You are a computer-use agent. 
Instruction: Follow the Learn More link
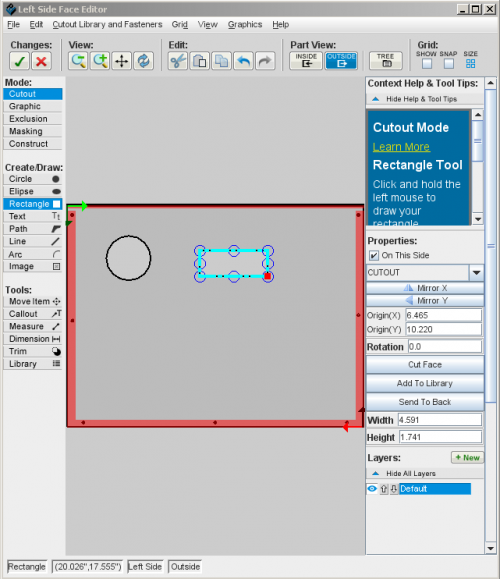click(x=401, y=147)
